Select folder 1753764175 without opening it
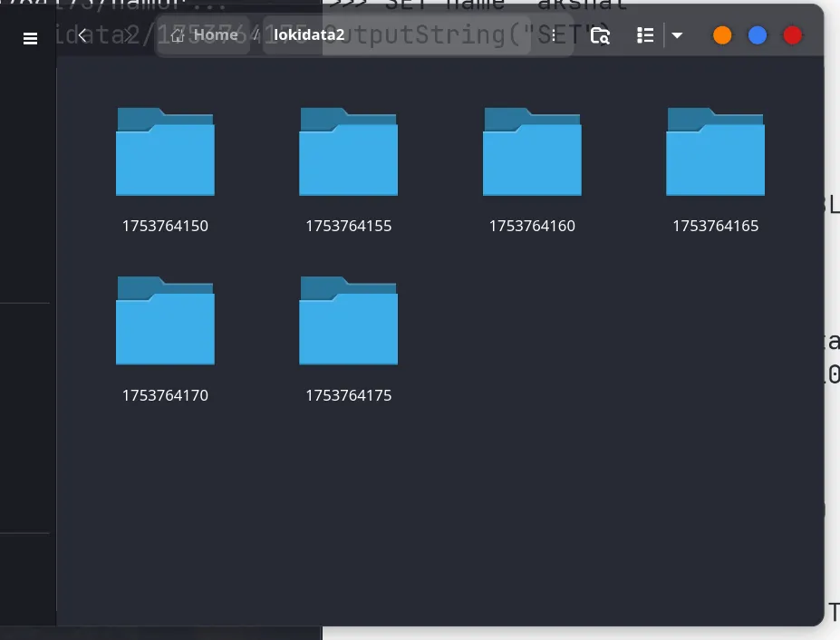 [348, 320]
